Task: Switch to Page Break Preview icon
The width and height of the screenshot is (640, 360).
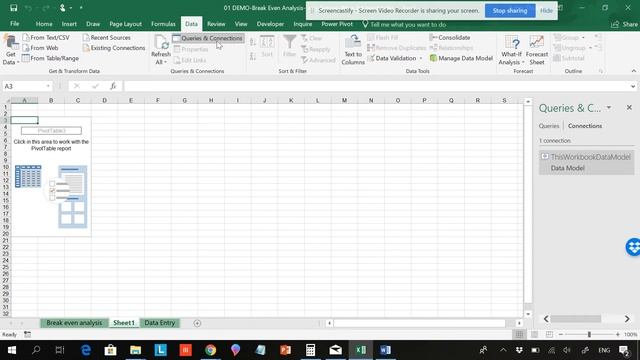Action: [549, 334]
